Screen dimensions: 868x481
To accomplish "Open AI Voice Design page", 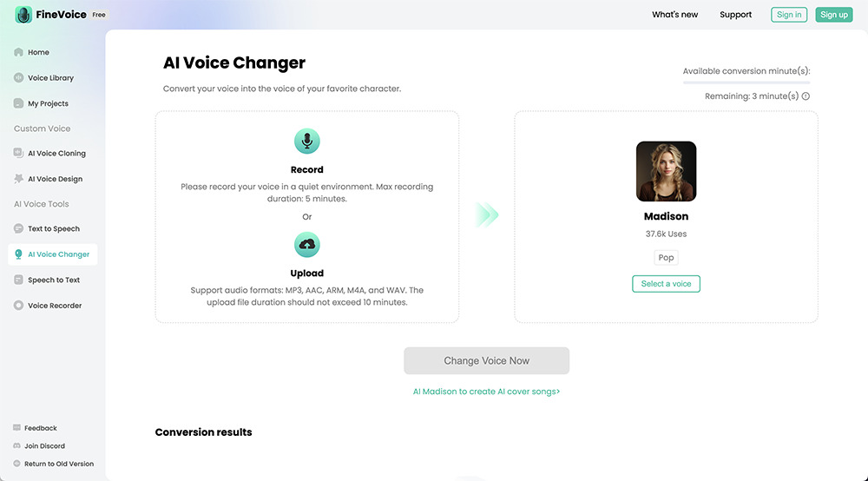I will coord(55,179).
